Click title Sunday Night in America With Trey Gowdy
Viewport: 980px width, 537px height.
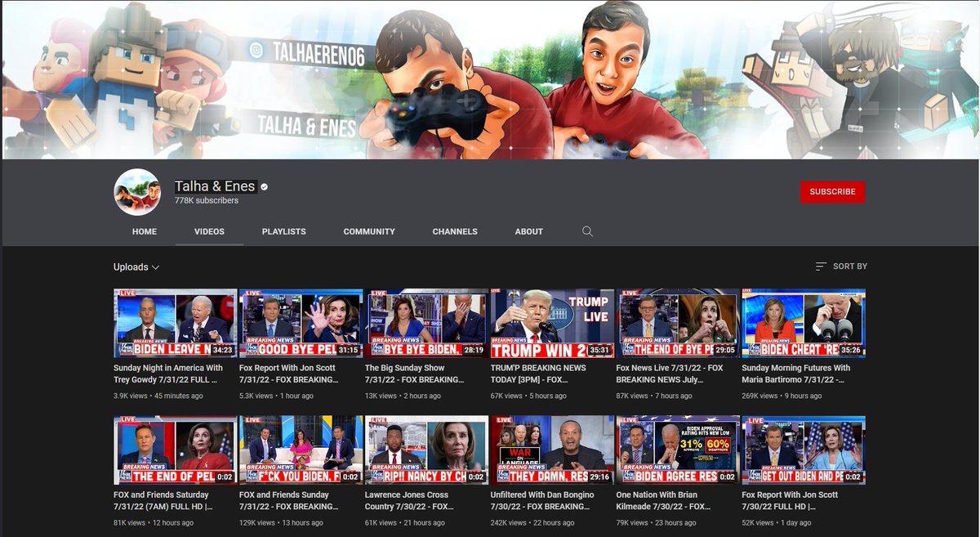[168, 374]
